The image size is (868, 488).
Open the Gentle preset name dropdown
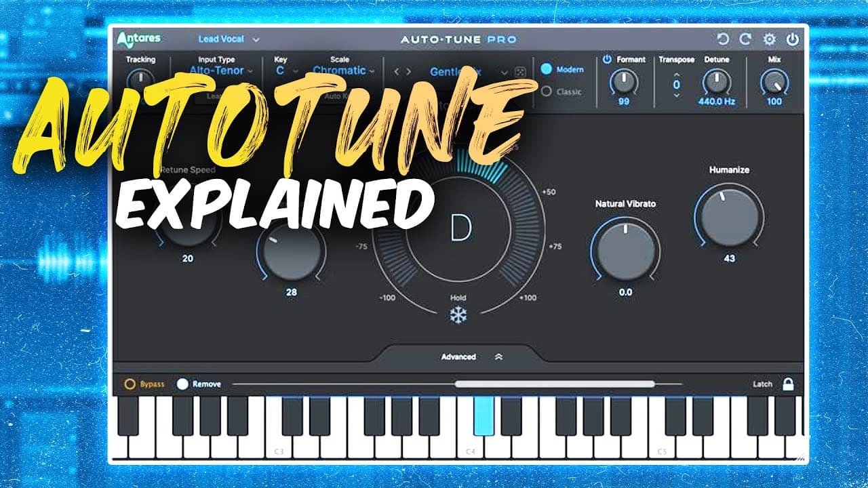point(468,72)
